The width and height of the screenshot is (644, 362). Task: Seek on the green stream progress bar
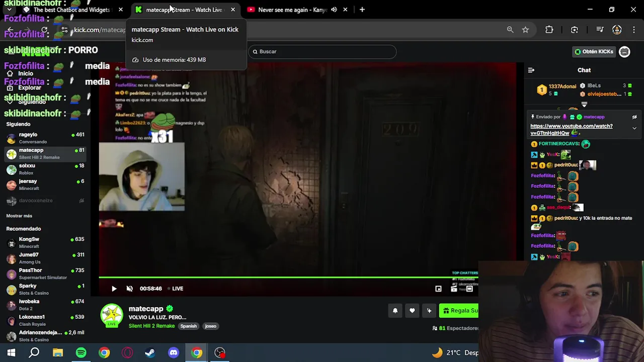click(288, 277)
